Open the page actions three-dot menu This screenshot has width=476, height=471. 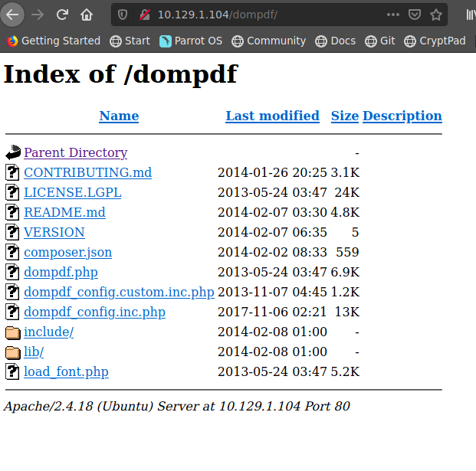(393, 15)
